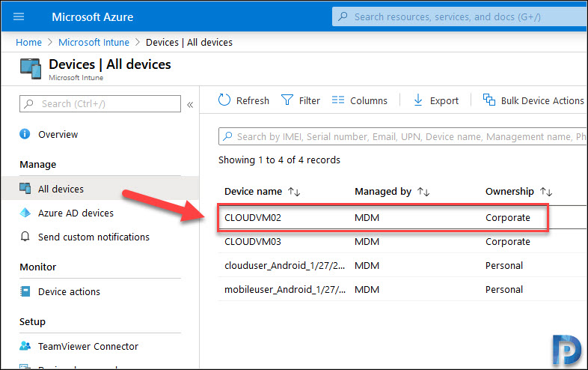Focus the Search by IMEI, Serial number field
This screenshot has width=588, height=370.
coord(403,136)
